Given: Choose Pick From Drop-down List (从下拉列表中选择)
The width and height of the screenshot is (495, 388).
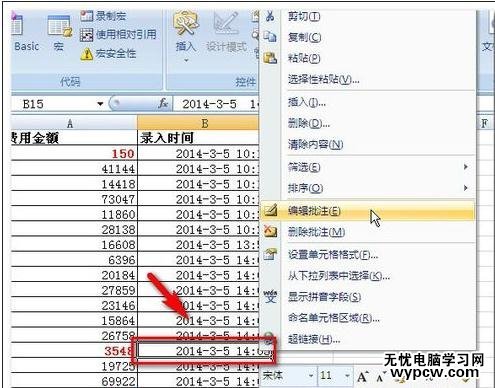Looking at the screenshot, I should [x=367, y=276].
